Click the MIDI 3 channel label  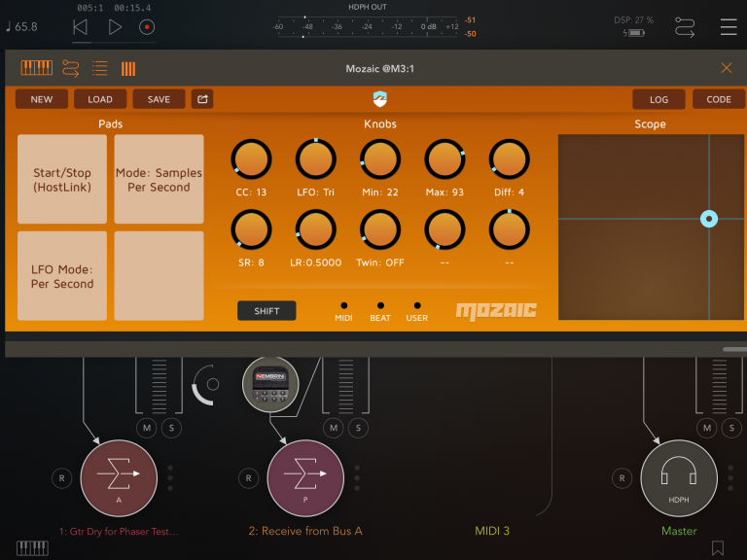[x=492, y=531]
